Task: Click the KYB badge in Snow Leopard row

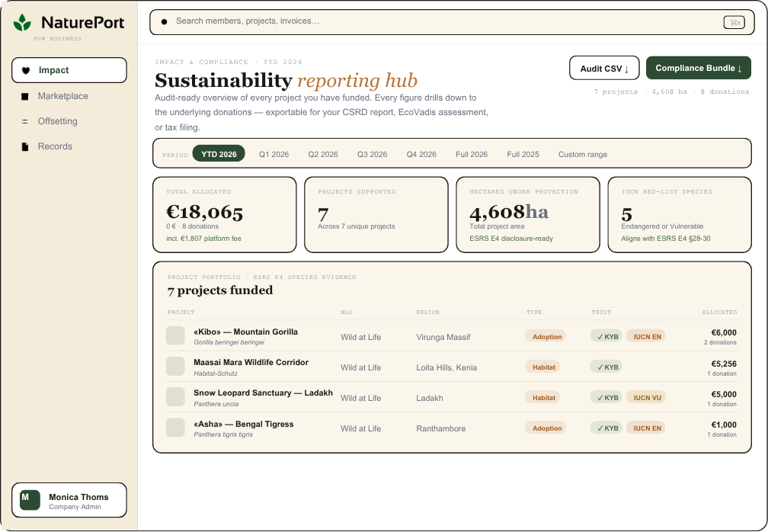Action: pyautogui.click(x=606, y=397)
